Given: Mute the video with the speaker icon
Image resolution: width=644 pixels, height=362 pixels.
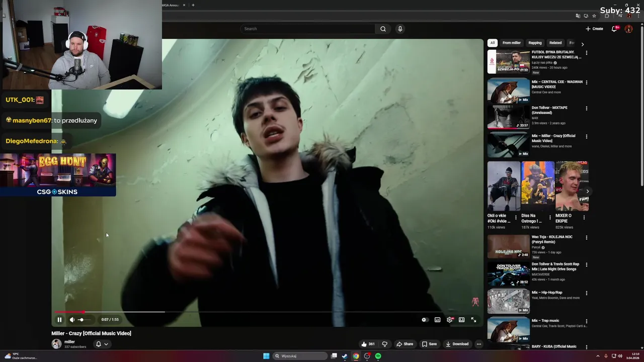Looking at the screenshot, I should pos(72,320).
